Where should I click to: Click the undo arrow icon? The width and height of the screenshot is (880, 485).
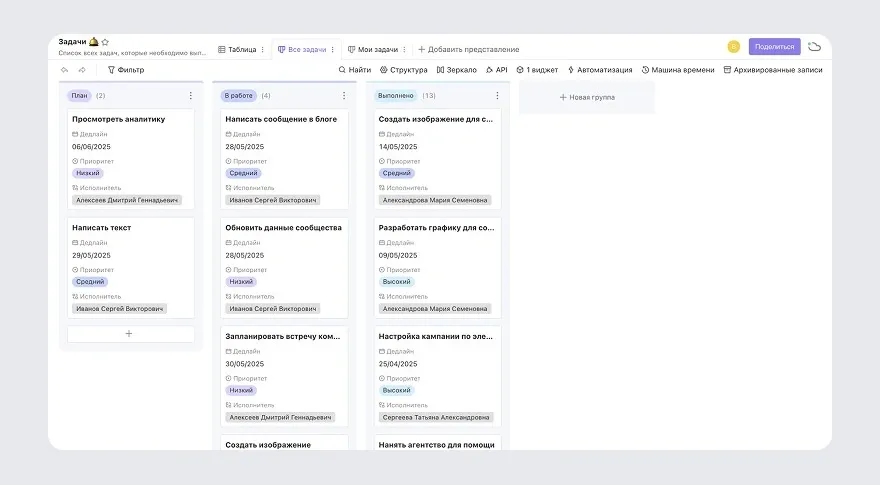point(65,70)
